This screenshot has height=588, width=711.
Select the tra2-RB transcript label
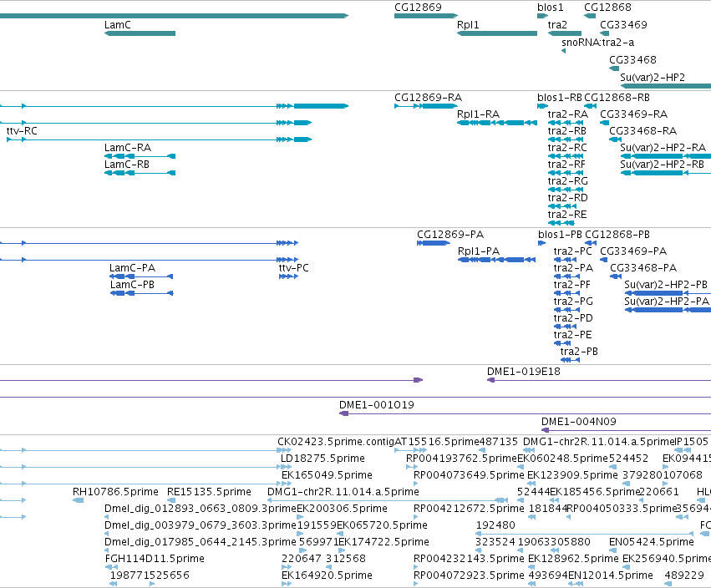point(566,131)
